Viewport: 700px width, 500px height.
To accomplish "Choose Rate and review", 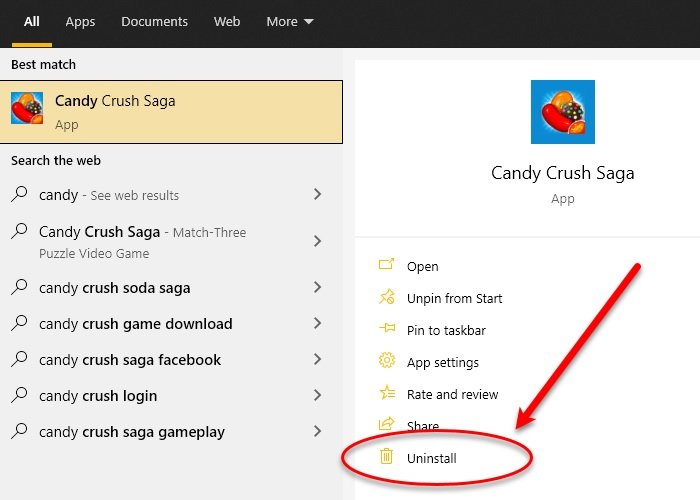I will pos(452,394).
